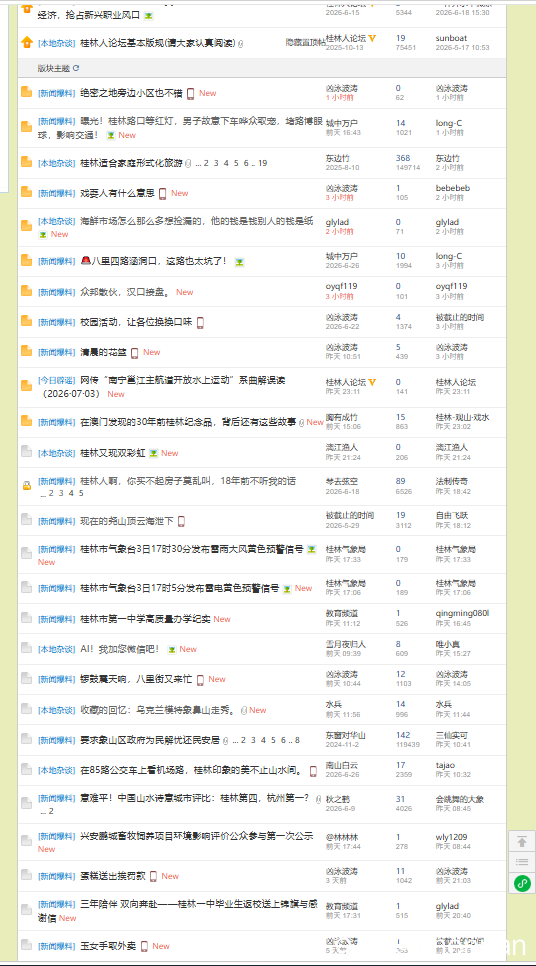The height and width of the screenshot is (966, 536).
Task: Click the mobile icon after 绝密之地旁边小区也不错
Action: click(x=190, y=93)
